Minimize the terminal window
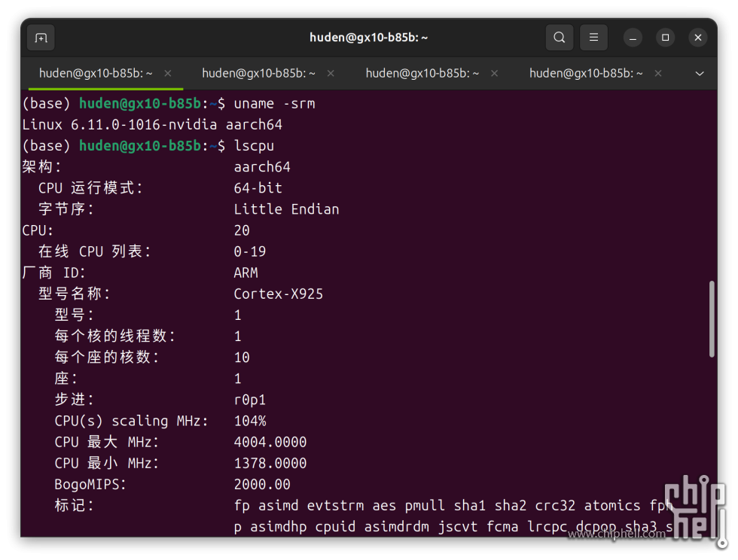Image resolution: width=738 pixels, height=560 pixels. click(633, 38)
